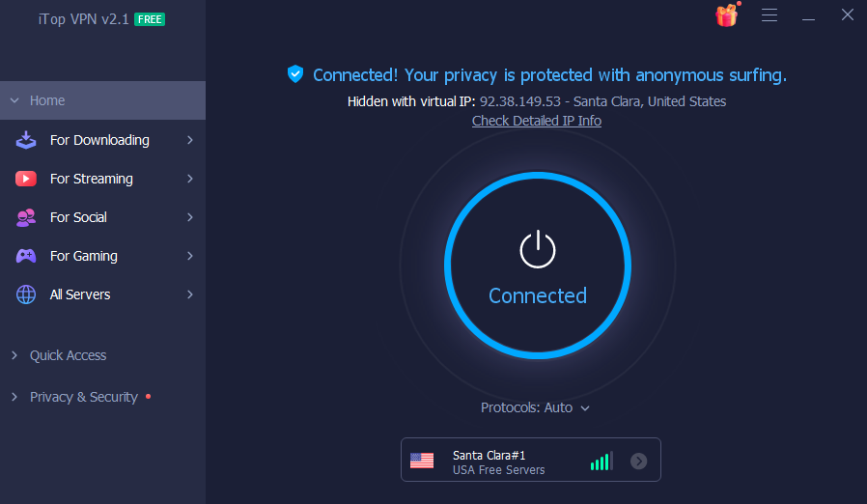Click the For Downloading download icon

[x=26, y=140]
